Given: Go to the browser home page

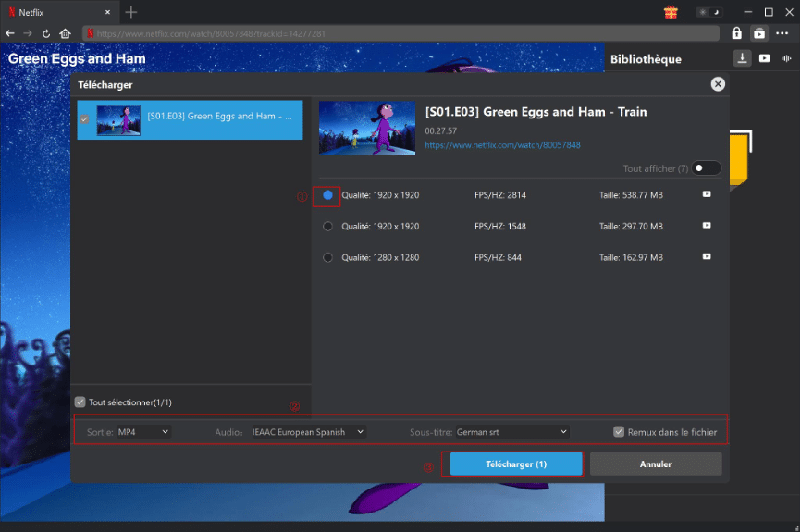Looking at the screenshot, I should [x=65, y=33].
